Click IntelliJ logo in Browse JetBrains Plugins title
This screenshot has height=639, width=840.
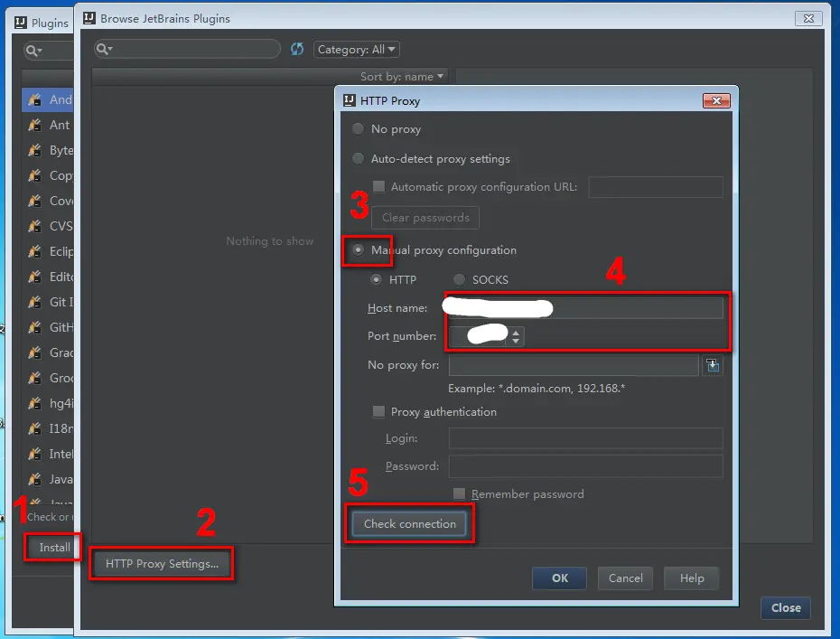click(x=89, y=18)
